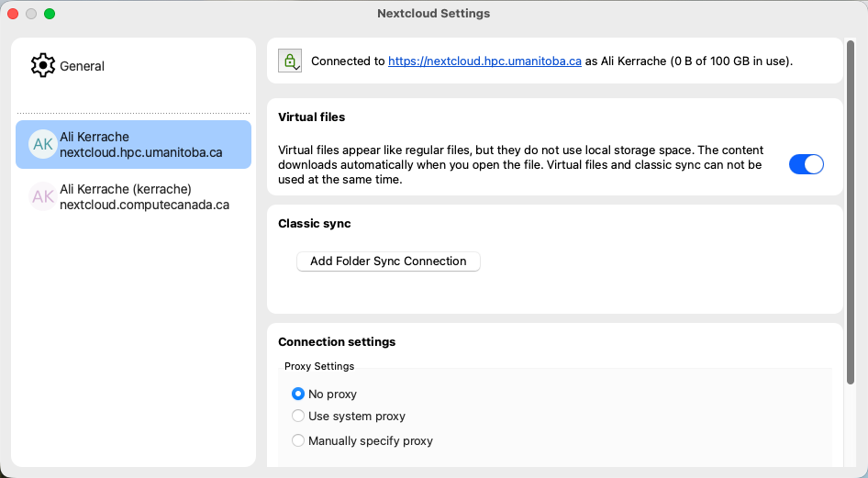Click the green lock connection status icon
The image size is (868, 478).
(x=291, y=61)
